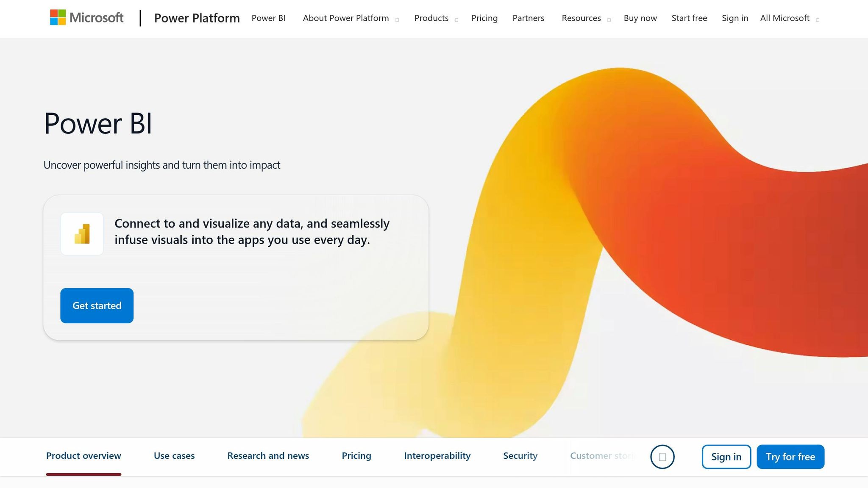Select Power BI in the top navigation

click(268, 18)
